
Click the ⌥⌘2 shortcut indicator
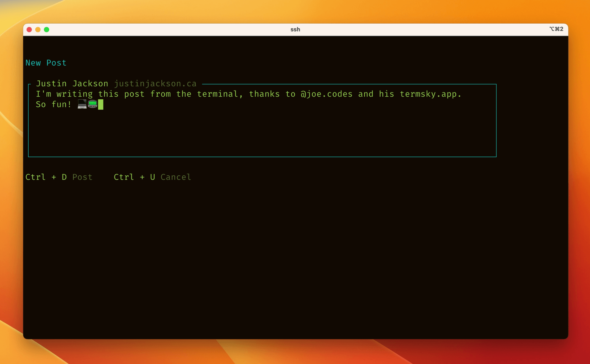556,29
